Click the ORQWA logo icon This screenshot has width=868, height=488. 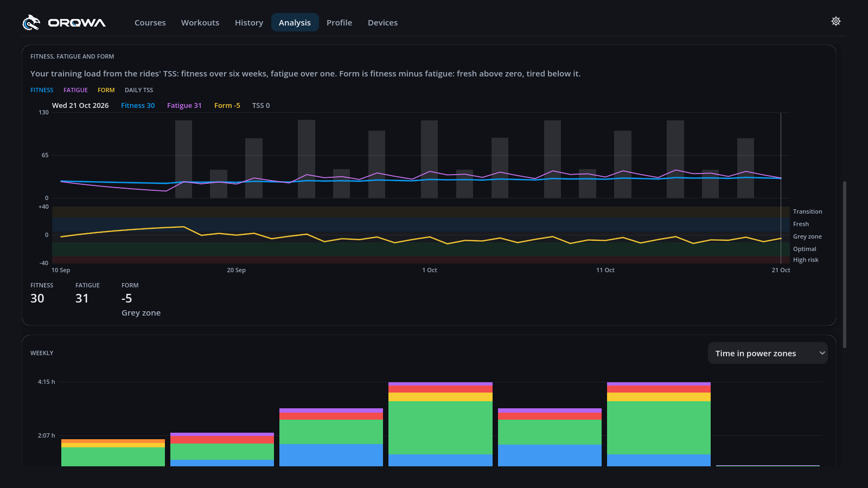point(31,22)
